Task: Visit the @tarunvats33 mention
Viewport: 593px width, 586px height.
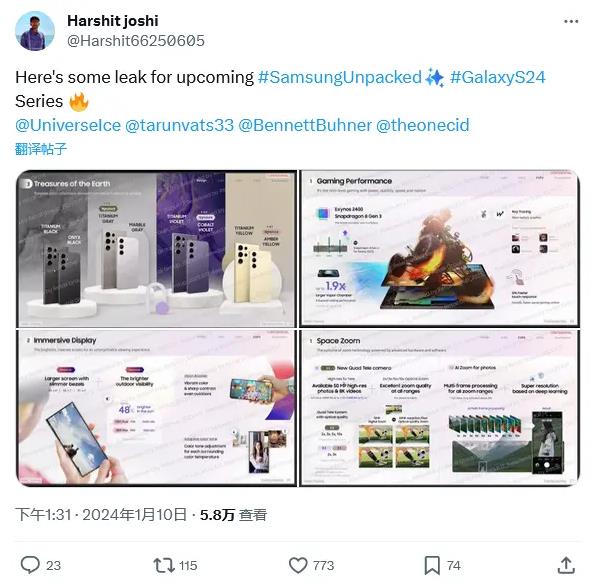Action: point(179,125)
